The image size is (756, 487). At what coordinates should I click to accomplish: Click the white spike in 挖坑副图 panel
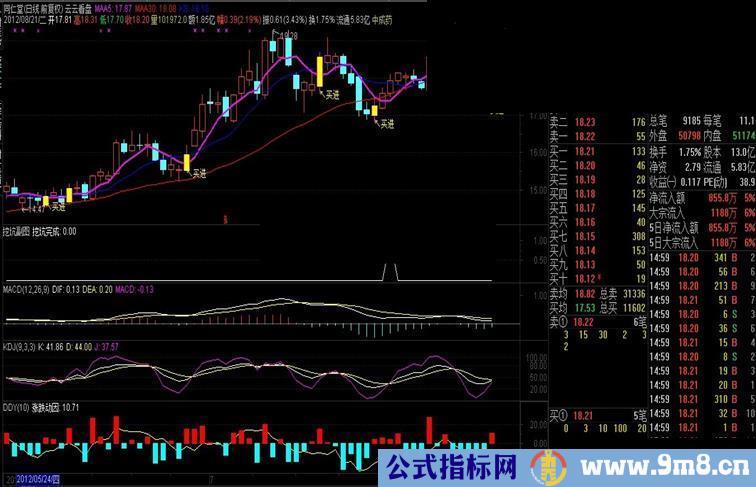391,272
